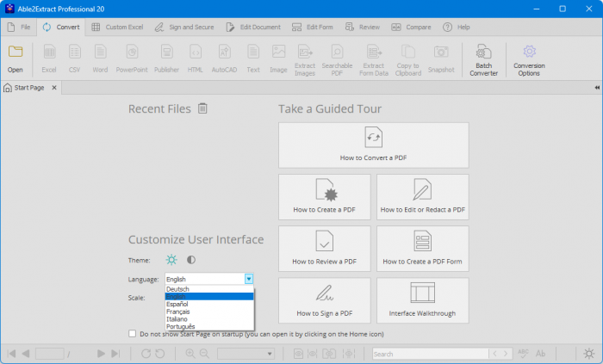Open the Interface Walkthrough guide
This screenshot has height=364, width=603.
[x=422, y=299]
